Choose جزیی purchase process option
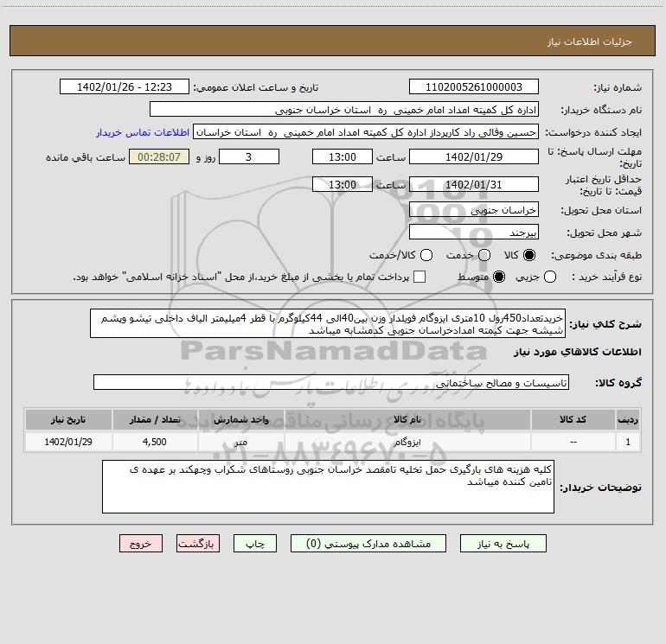Image resolution: width=666 pixels, height=644 pixels. coord(549,277)
